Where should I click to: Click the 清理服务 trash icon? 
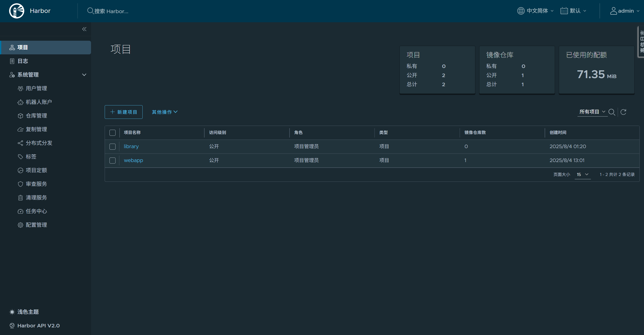20,198
